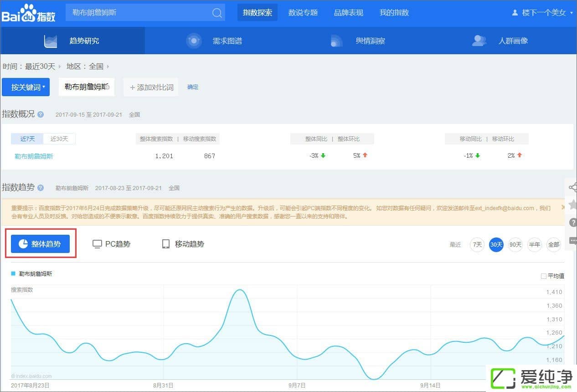This screenshot has height=392, width=577.
Task: Open the 舆情洞察 section
Action: pos(360,41)
